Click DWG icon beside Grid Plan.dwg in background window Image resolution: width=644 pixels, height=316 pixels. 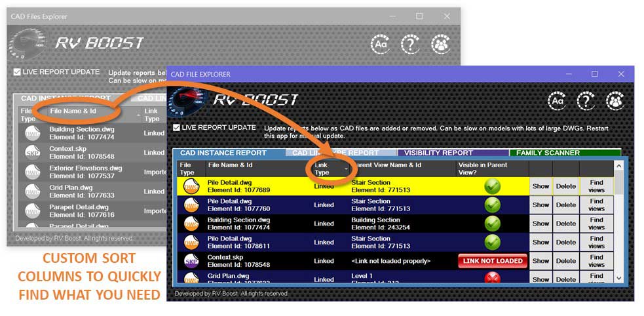coord(33,191)
